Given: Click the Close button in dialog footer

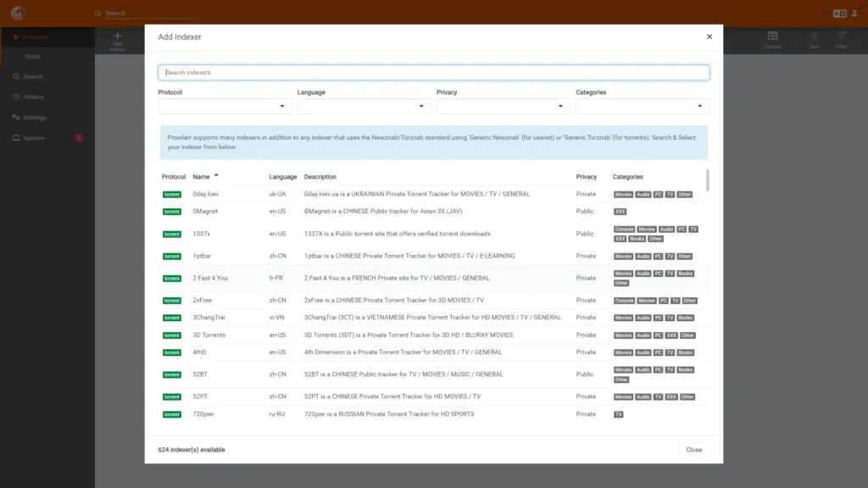Looking at the screenshot, I should point(693,450).
